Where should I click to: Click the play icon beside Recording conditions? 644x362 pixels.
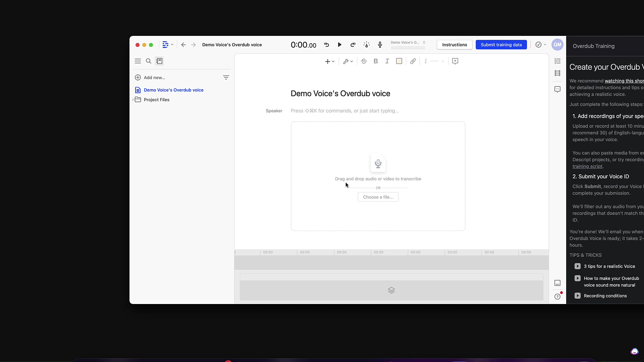click(577, 296)
